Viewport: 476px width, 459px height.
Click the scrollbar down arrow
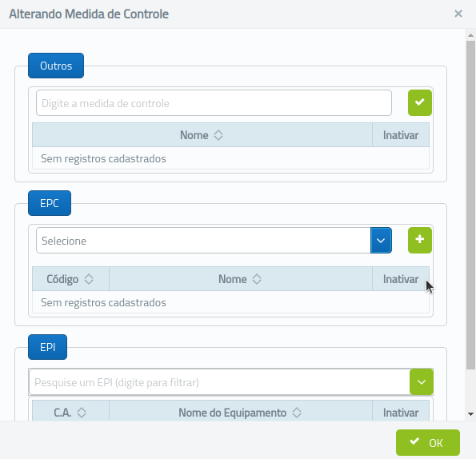point(471,413)
